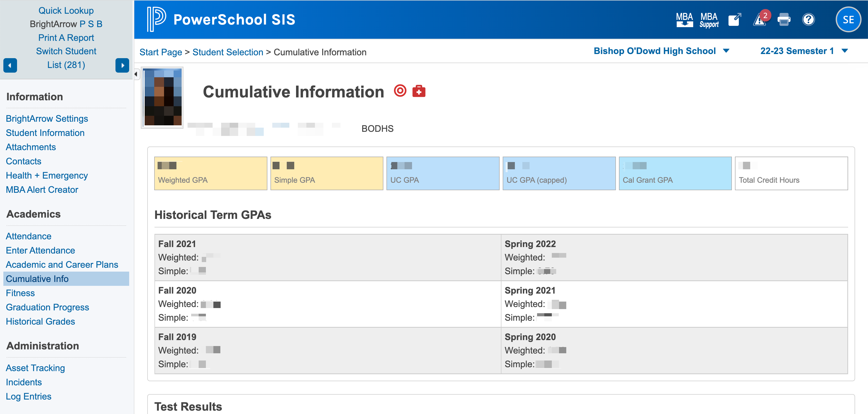The image size is (868, 414).
Task: Click the PowerSchool logo icon
Action: point(156,19)
